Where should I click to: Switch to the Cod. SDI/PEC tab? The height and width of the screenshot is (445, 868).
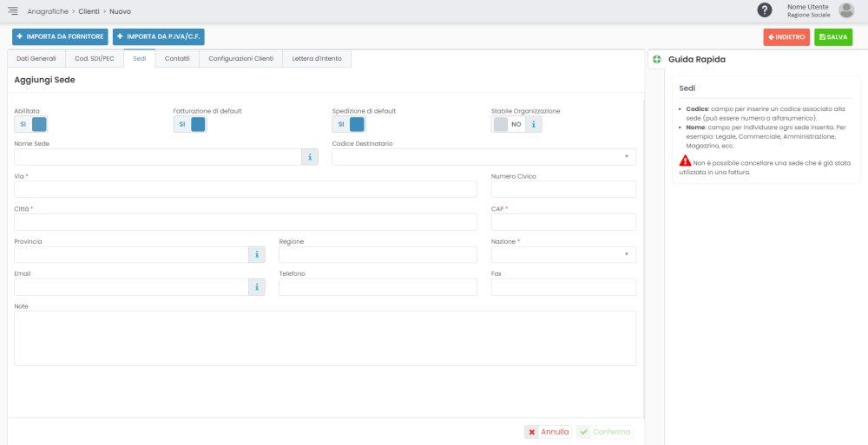pos(95,59)
